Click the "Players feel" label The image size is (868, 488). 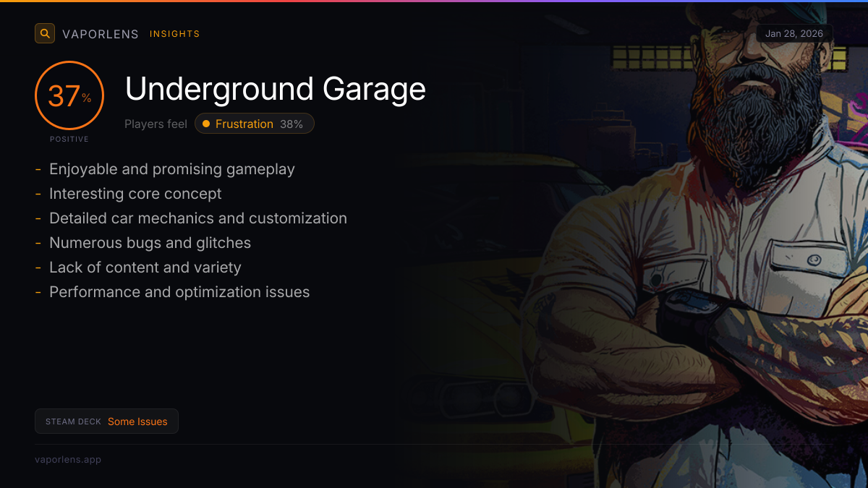tap(156, 124)
